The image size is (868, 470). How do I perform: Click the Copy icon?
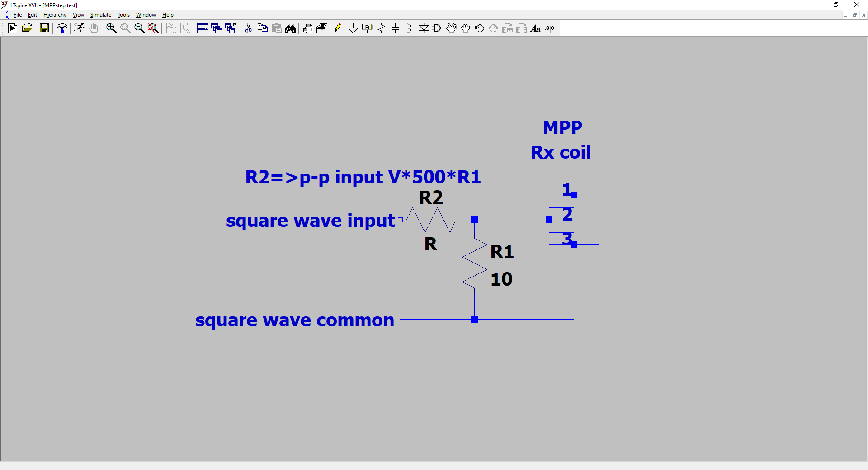coord(262,28)
